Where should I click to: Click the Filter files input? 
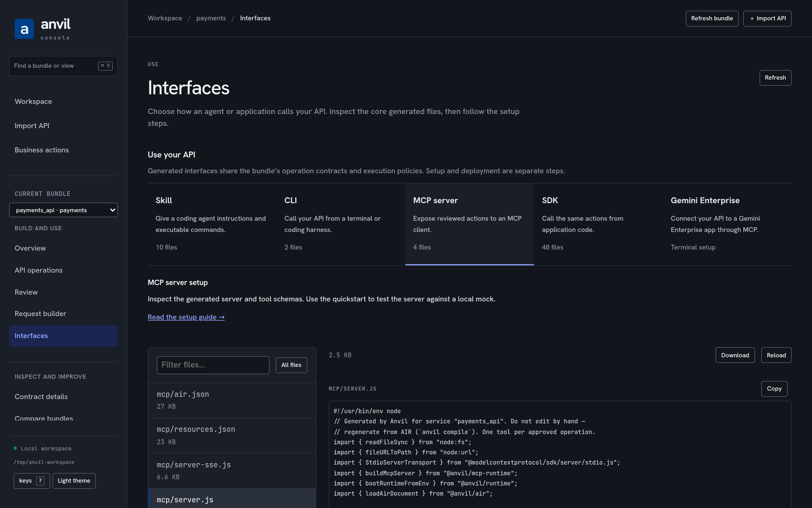point(213,365)
